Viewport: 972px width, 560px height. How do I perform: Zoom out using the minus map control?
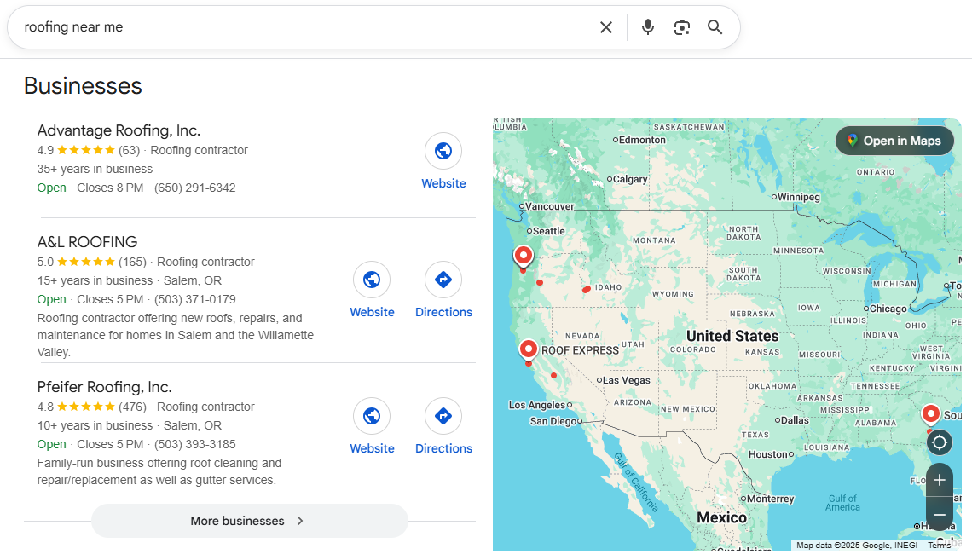point(939,513)
